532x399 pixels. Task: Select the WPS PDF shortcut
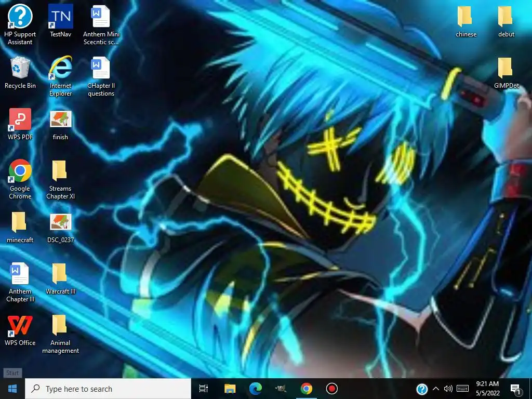pyautogui.click(x=20, y=124)
